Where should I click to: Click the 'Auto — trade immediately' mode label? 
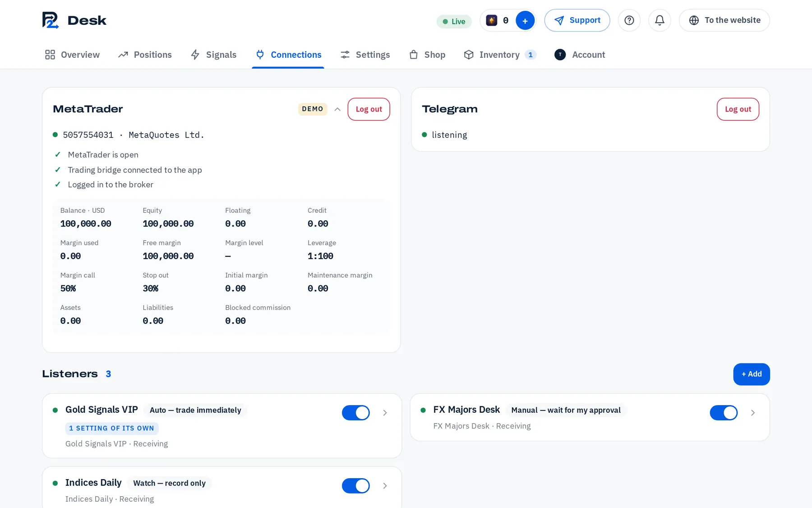pyautogui.click(x=195, y=410)
